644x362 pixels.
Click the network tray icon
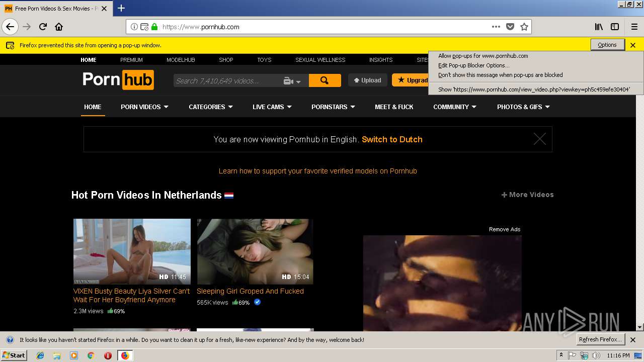click(x=584, y=355)
